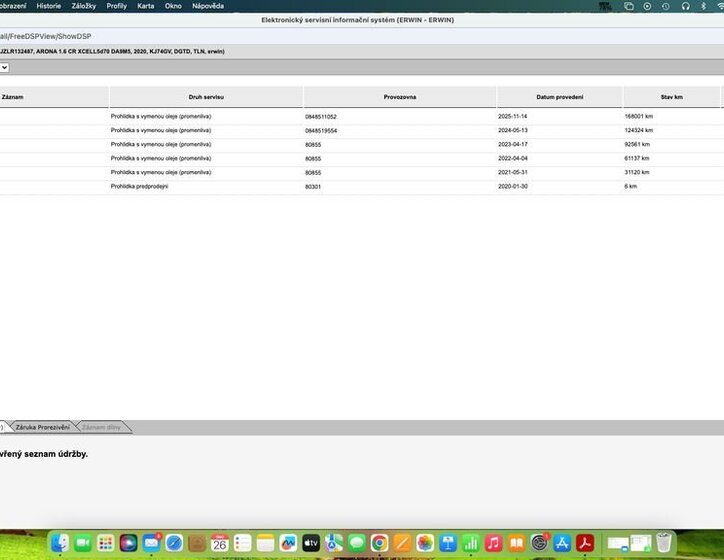Image resolution: width=724 pixels, height=560 pixels.
Task: Open the Music app in the Dock
Action: [x=493, y=542]
